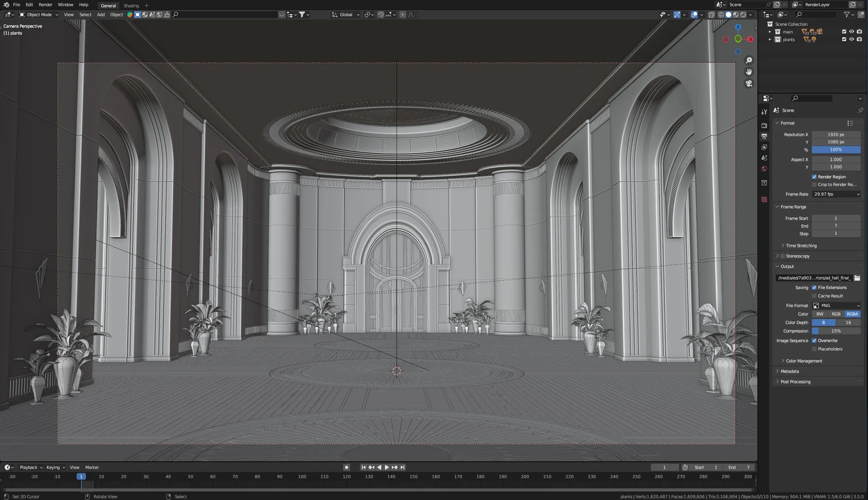Open the File Format dropdown showing PNG
Screen dimensions: 868x500
click(x=836, y=305)
